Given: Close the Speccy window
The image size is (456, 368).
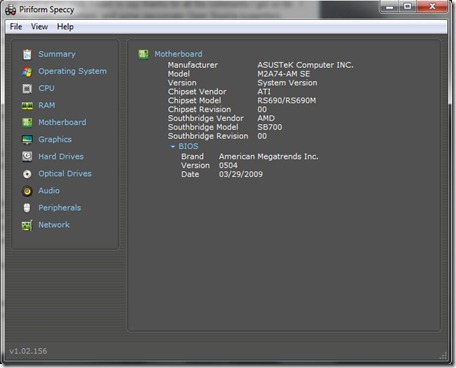Looking at the screenshot, I should [432, 7].
